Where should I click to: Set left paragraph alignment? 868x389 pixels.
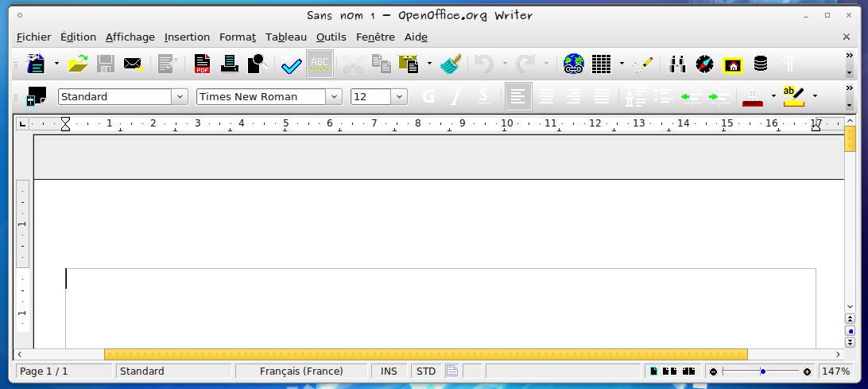click(519, 96)
